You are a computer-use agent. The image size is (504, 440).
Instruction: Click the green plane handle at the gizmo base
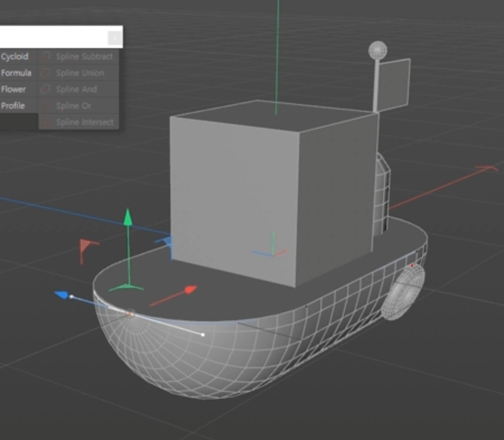[127, 288]
